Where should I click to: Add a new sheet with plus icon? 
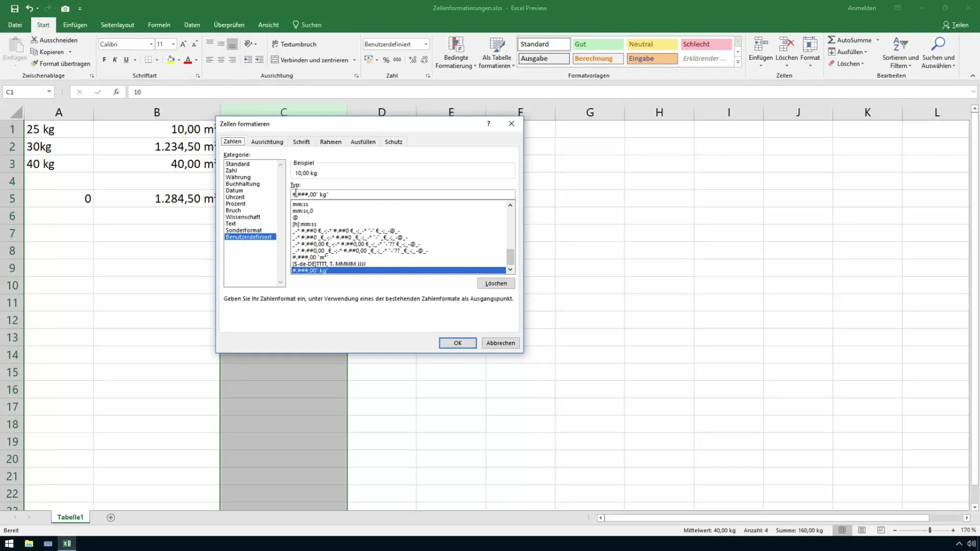(x=111, y=517)
